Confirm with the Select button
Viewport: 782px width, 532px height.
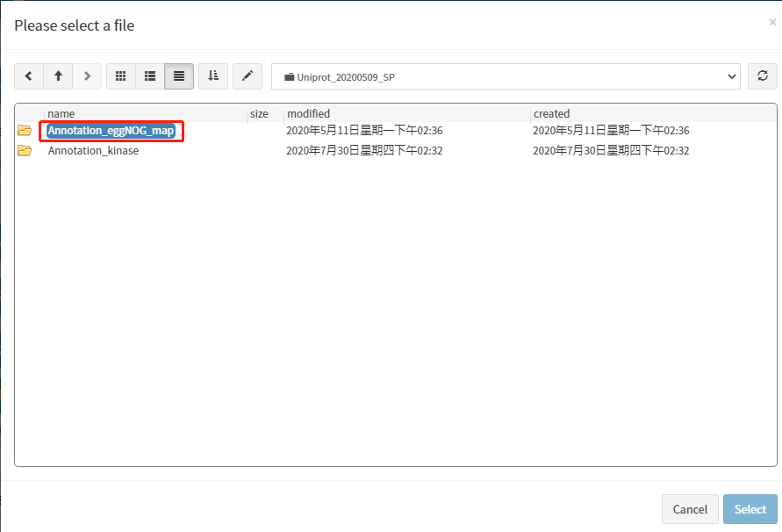[750, 509]
